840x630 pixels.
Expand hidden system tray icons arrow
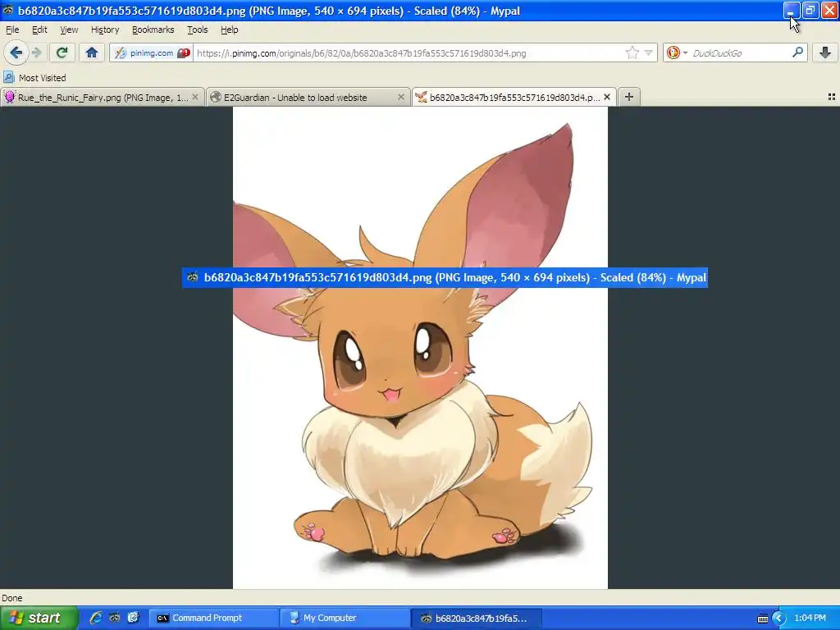[779, 619]
